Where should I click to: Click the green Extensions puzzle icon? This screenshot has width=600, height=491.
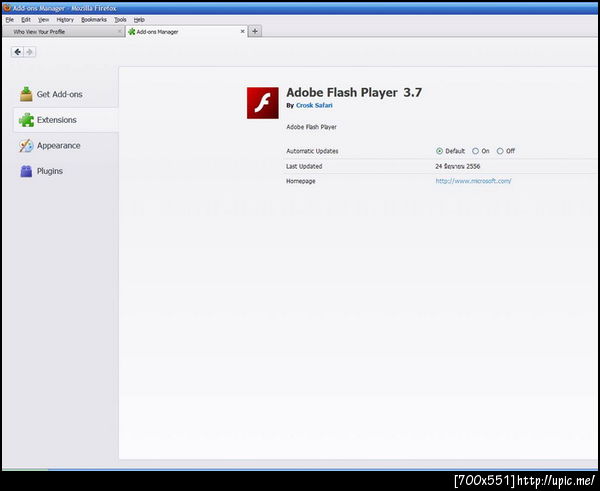pyautogui.click(x=26, y=120)
